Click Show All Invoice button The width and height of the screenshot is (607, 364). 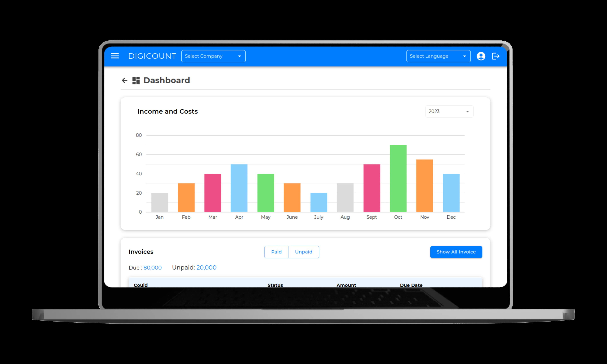[456, 252]
